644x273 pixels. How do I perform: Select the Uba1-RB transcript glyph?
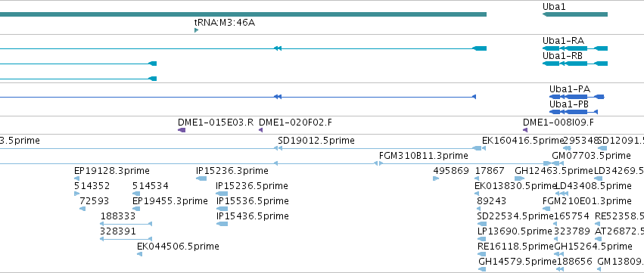pyautogui.click(x=575, y=64)
